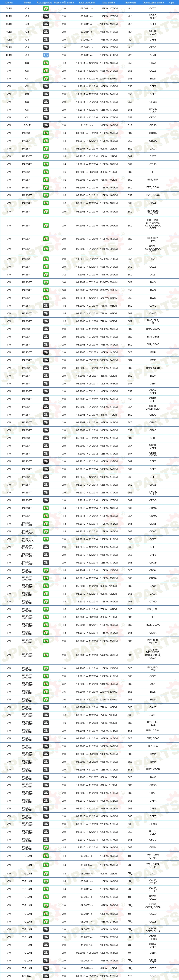The image size is (179, 980).
Task: Click petrol icon in Passat Alltrack CDAB row
Action: click(x=46, y=524)
